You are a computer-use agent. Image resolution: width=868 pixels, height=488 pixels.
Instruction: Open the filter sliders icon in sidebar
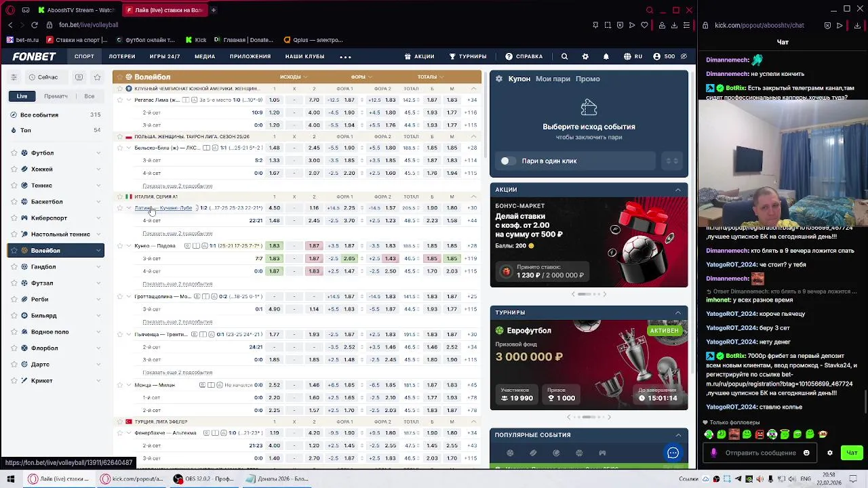[14, 77]
